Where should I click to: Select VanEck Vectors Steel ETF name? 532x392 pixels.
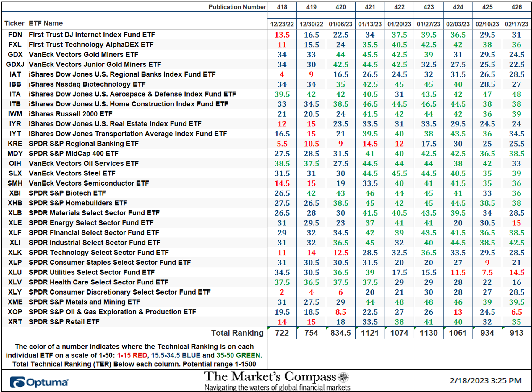(72, 173)
